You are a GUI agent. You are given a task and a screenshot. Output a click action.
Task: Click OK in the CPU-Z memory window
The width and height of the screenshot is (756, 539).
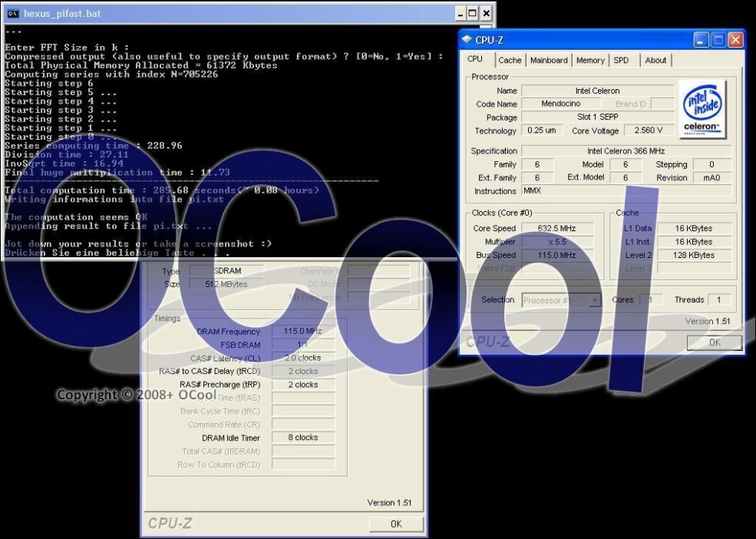(396, 524)
